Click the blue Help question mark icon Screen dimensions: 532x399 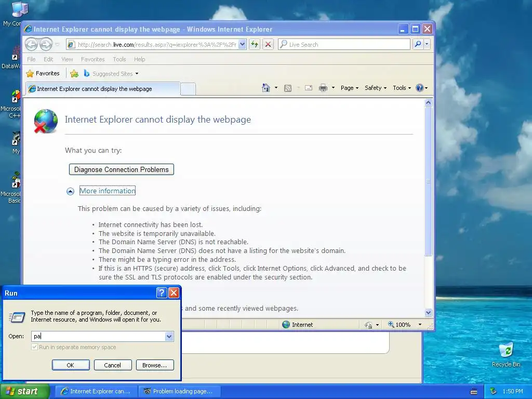[420, 88]
